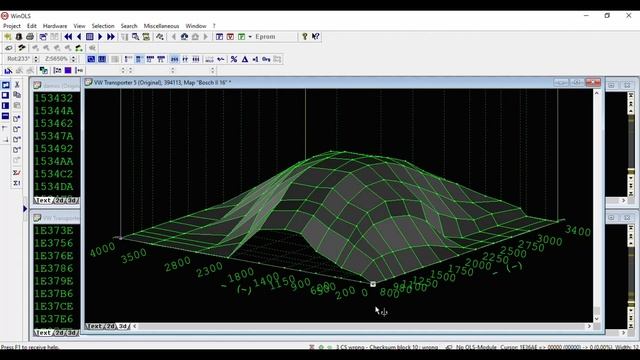Click the black save icon beside open project
The width and height of the screenshot is (640, 360).
tap(19, 37)
